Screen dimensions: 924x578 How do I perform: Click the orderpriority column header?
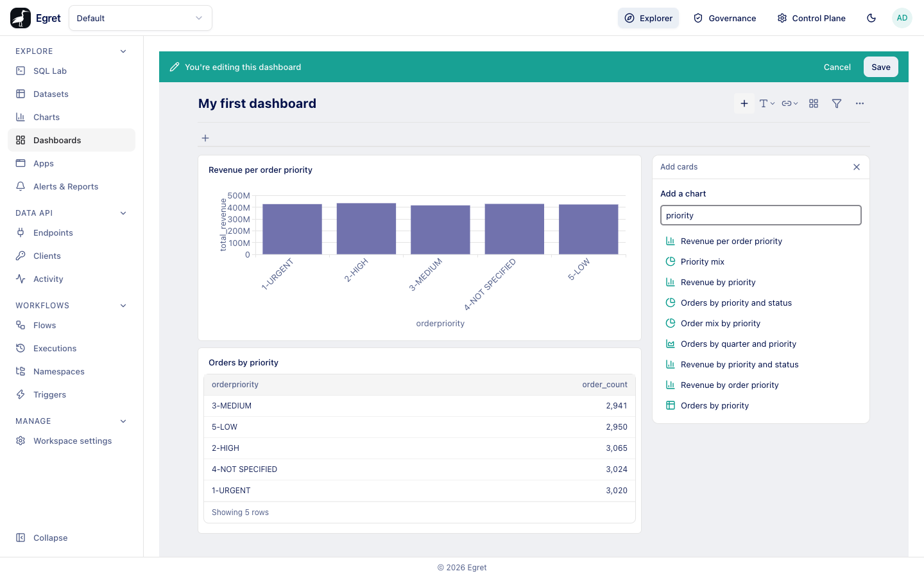[x=235, y=385]
